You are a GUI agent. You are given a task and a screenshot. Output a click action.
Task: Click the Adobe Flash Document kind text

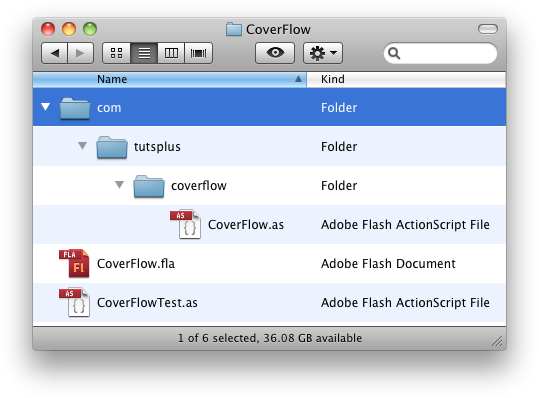tap(388, 264)
